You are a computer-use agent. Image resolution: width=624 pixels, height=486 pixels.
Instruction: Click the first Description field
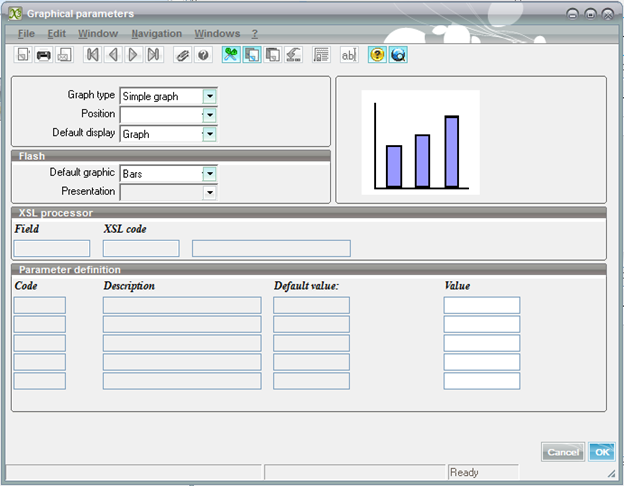coord(182,305)
